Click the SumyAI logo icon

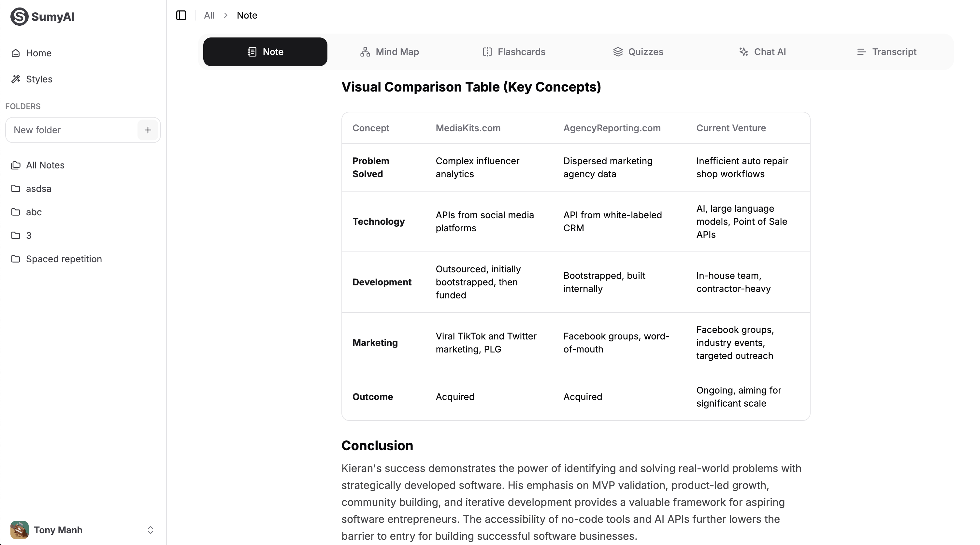(x=19, y=16)
